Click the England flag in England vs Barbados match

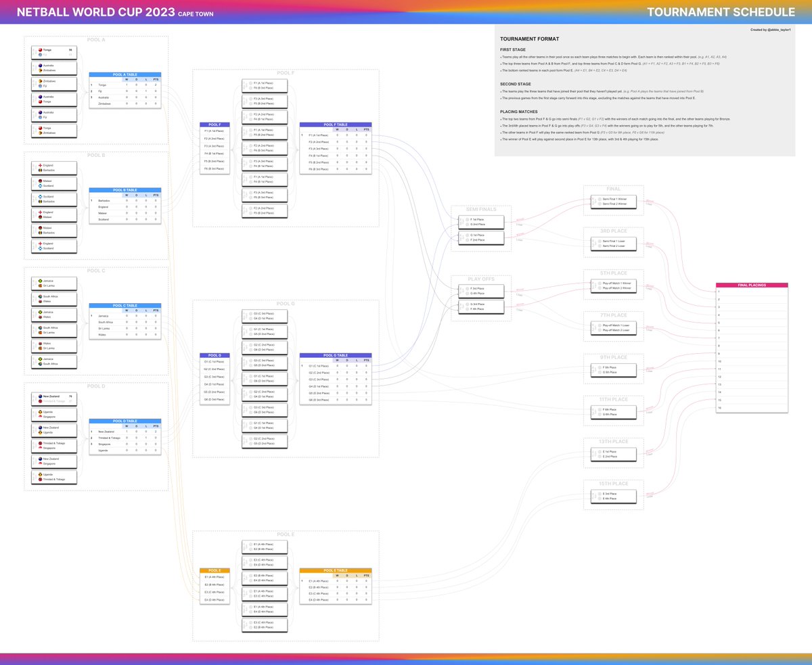(x=41, y=165)
